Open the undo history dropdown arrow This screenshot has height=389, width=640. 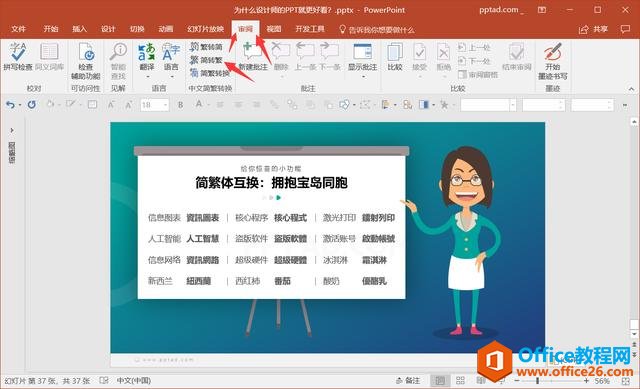point(20,105)
